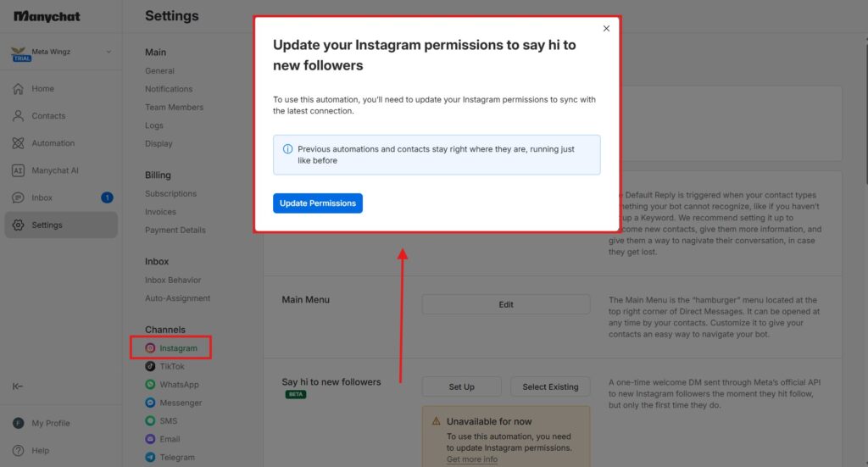Click the warning icon beside Unavailable for now
The image size is (868, 467).
(437, 421)
